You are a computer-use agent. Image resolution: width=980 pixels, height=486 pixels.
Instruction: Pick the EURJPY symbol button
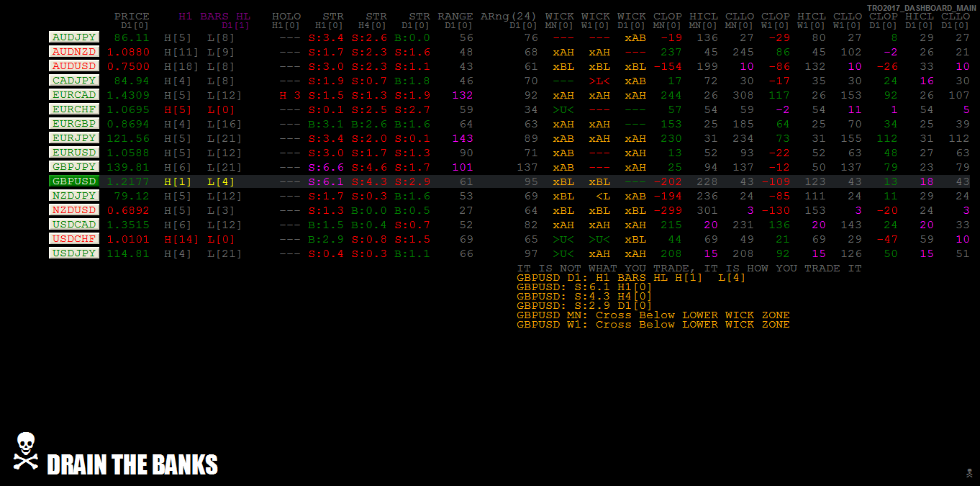tap(74, 138)
